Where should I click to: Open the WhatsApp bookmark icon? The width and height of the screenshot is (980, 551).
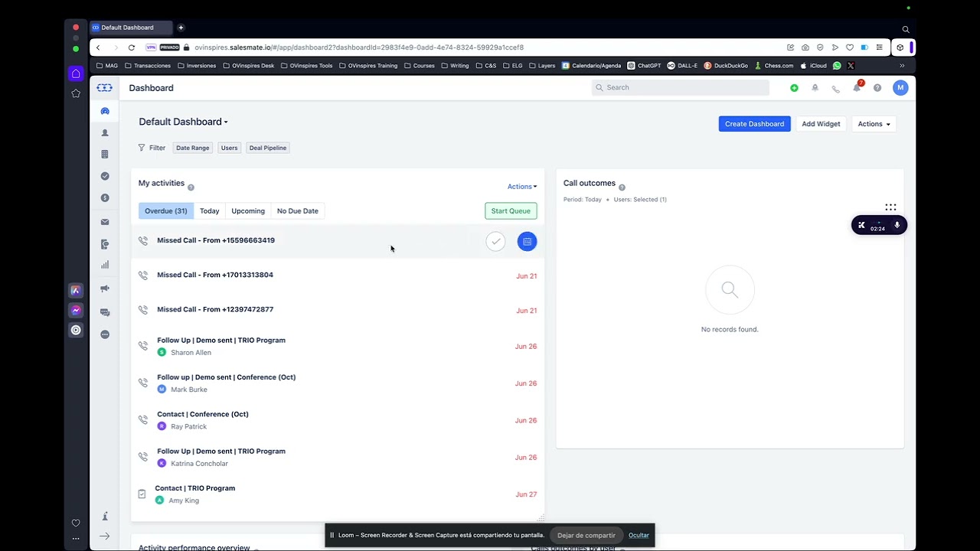tap(837, 66)
